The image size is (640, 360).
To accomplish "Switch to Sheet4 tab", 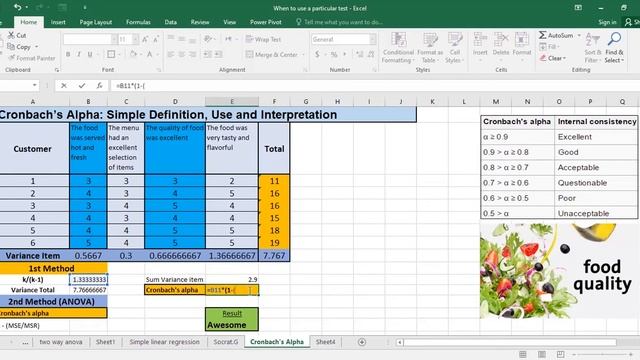I will 325,342.
